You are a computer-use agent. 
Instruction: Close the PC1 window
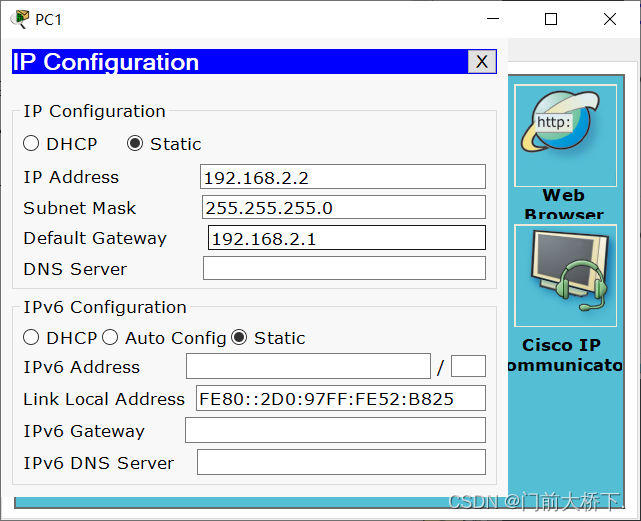point(610,19)
